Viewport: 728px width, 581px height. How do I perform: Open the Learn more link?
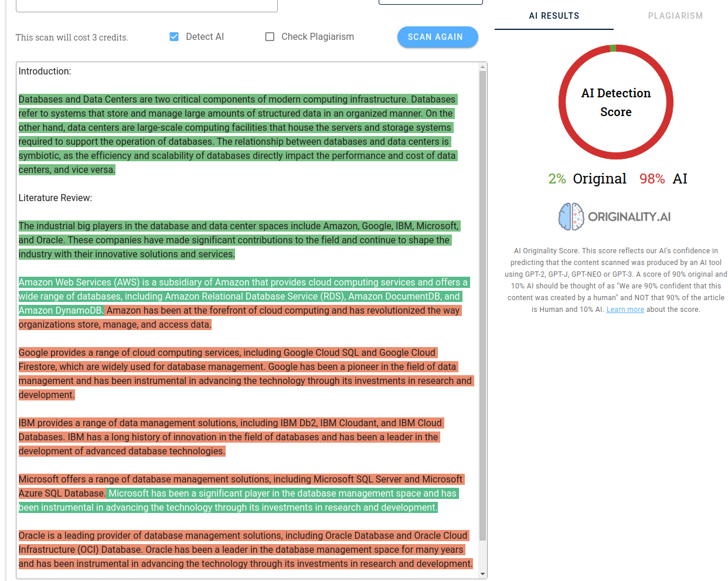[x=625, y=310]
